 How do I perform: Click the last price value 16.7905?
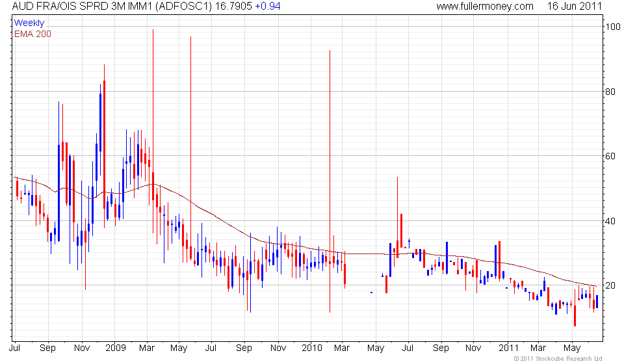coord(231,6)
